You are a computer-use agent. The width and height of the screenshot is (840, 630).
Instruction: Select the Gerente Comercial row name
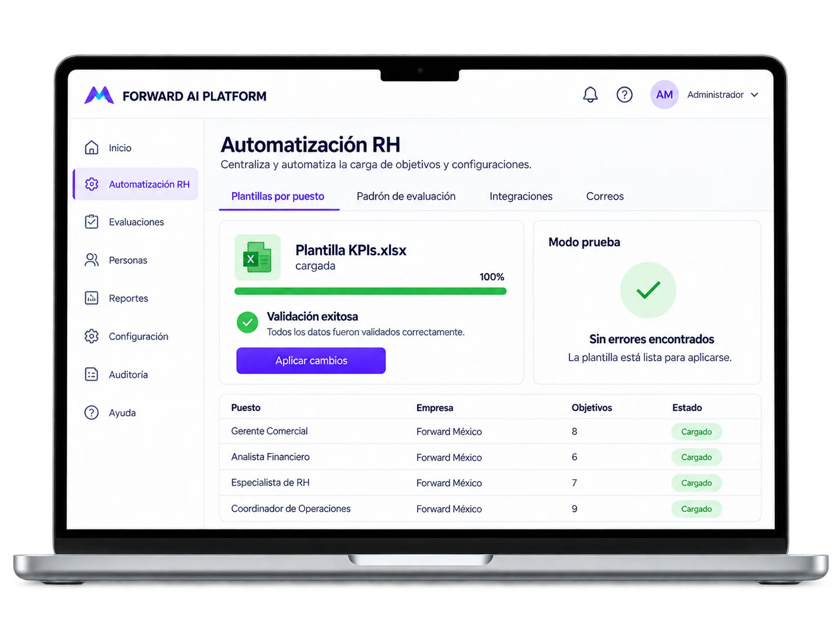click(269, 431)
